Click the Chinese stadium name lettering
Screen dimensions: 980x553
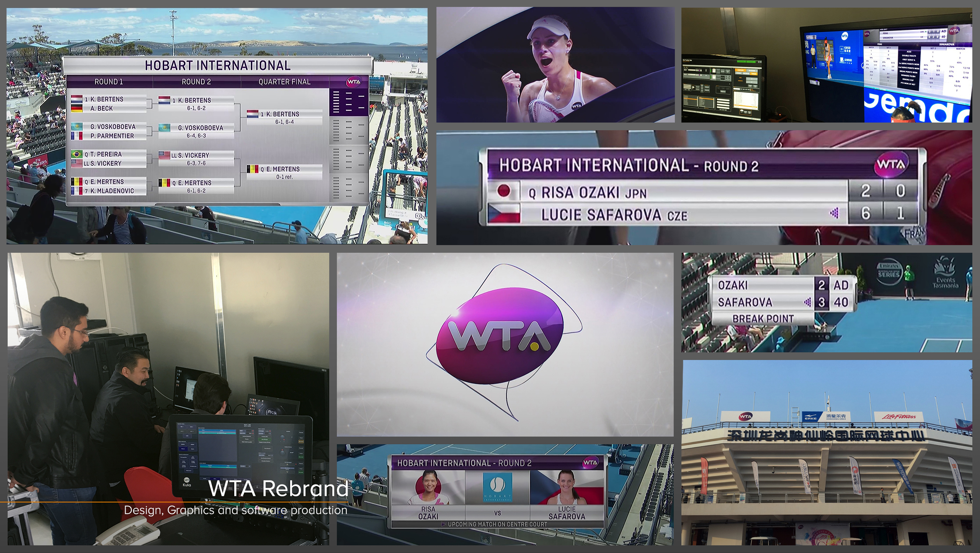826,436
